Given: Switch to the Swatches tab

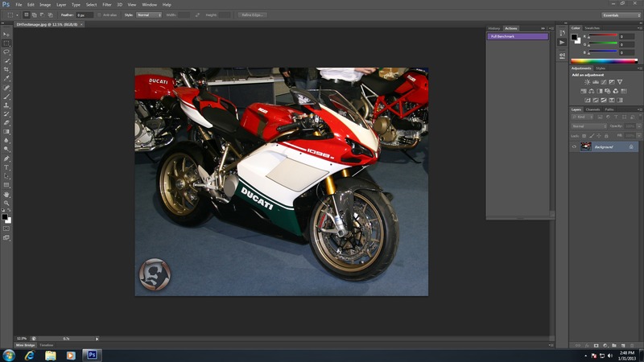Looking at the screenshot, I should click(592, 28).
